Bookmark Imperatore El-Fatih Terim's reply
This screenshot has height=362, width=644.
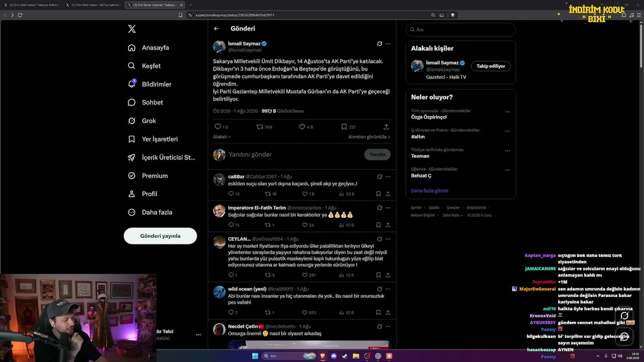[378, 225]
